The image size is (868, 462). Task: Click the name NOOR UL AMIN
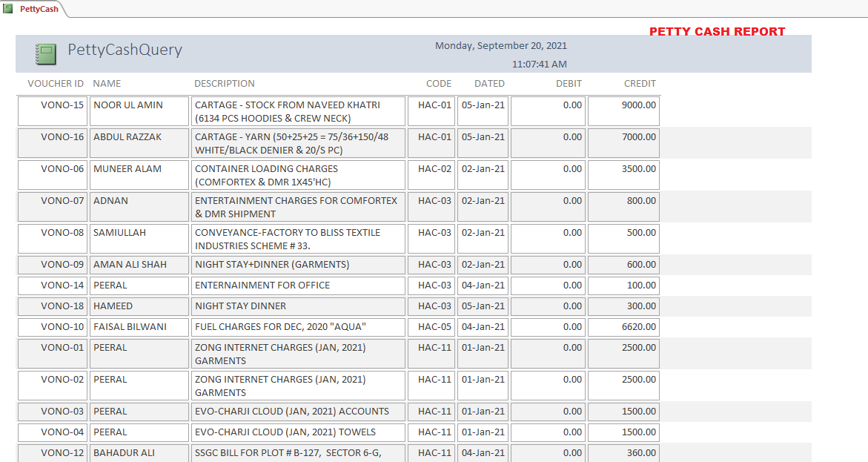(x=128, y=105)
